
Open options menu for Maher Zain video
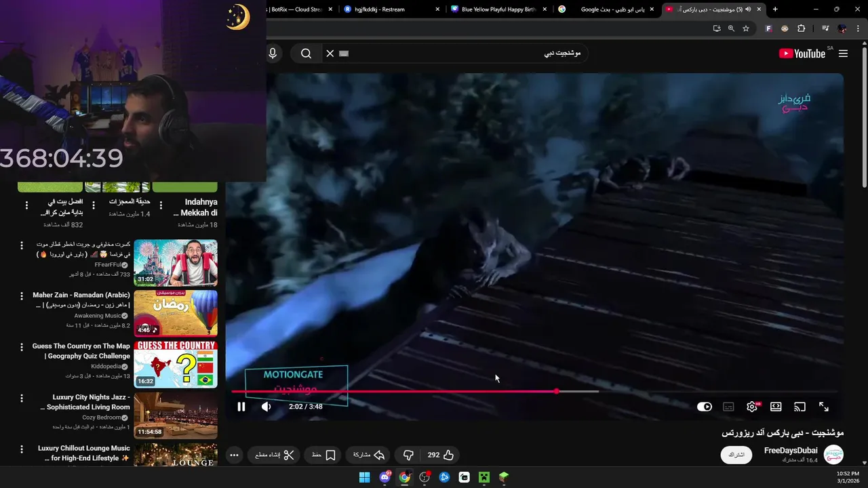pyautogui.click(x=22, y=296)
